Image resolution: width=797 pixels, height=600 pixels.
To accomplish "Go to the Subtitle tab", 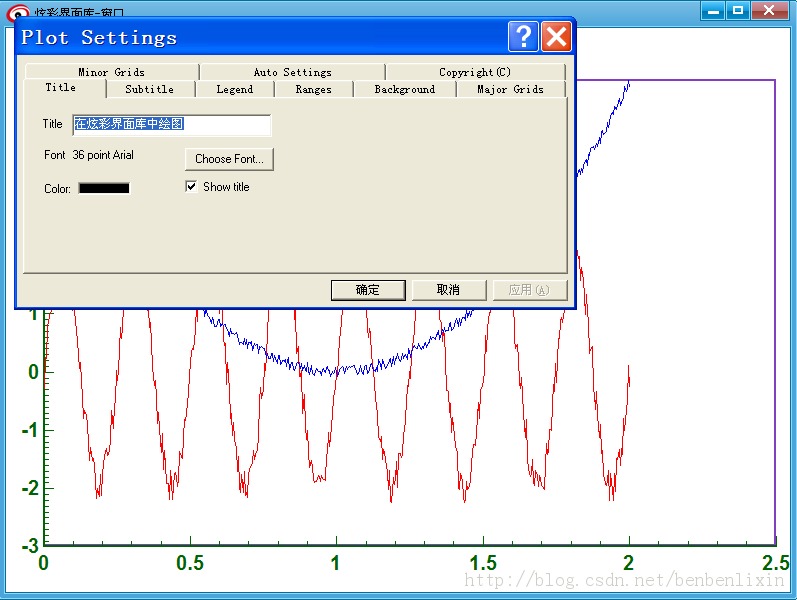I will 149,89.
